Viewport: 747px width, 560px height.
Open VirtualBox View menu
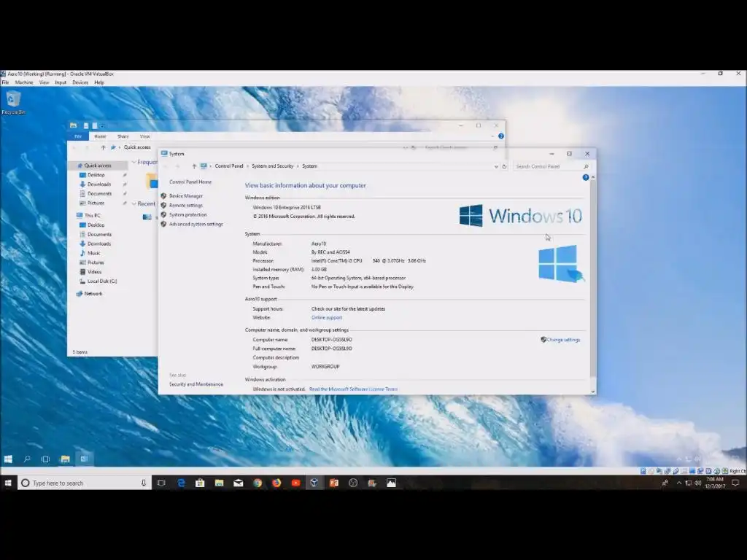44,82
